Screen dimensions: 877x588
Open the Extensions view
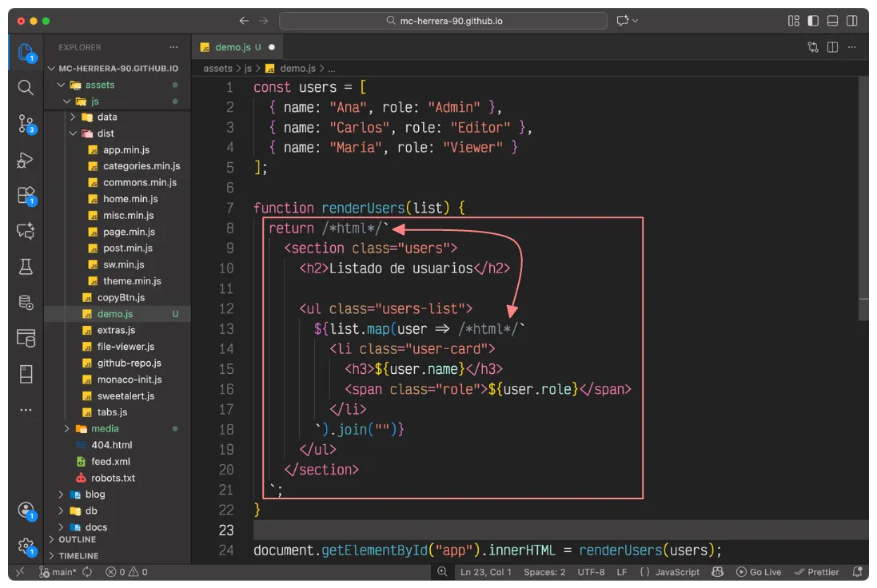26,196
